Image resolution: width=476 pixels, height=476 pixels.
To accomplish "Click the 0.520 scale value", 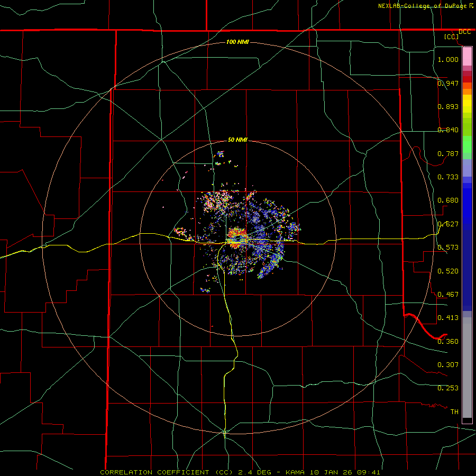I will (x=448, y=271).
